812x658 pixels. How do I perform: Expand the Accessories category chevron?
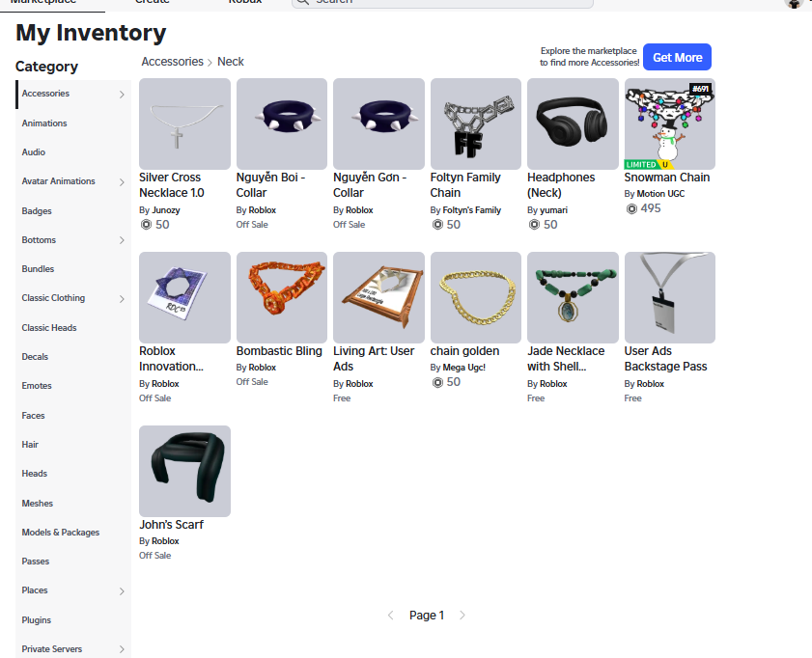point(122,95)
